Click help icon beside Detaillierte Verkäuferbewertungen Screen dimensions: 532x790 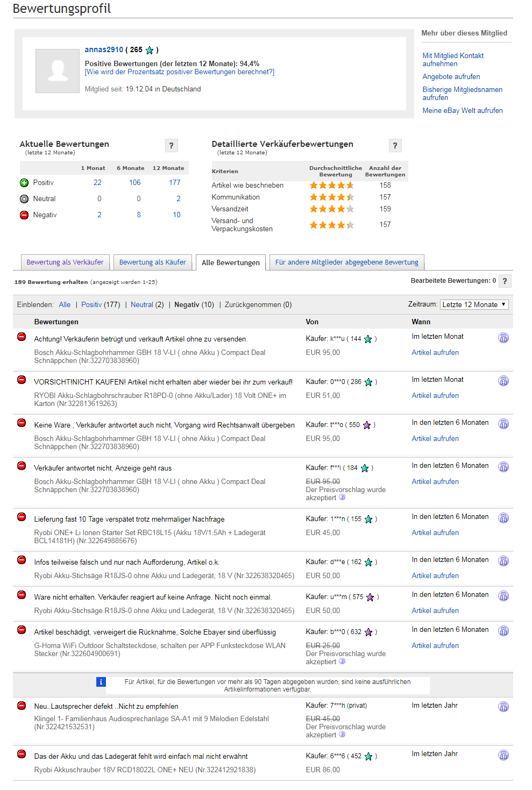395,145
